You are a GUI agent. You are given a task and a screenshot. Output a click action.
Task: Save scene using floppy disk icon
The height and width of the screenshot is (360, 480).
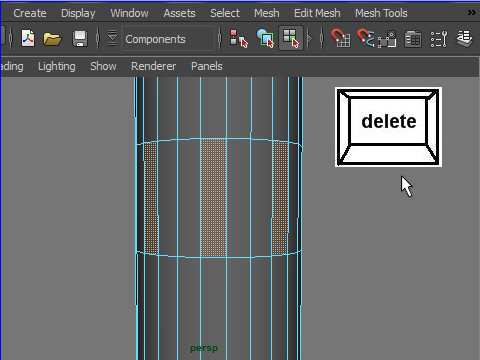click(x=80, y=39)
